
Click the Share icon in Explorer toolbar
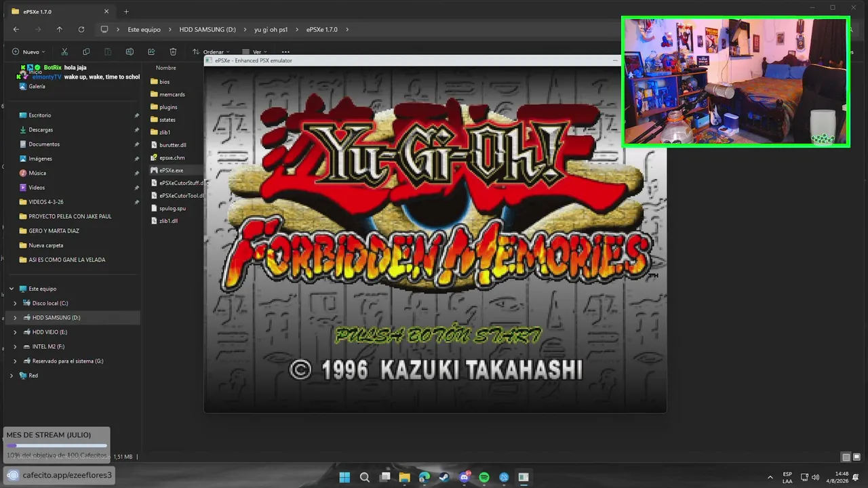[151, 52]
